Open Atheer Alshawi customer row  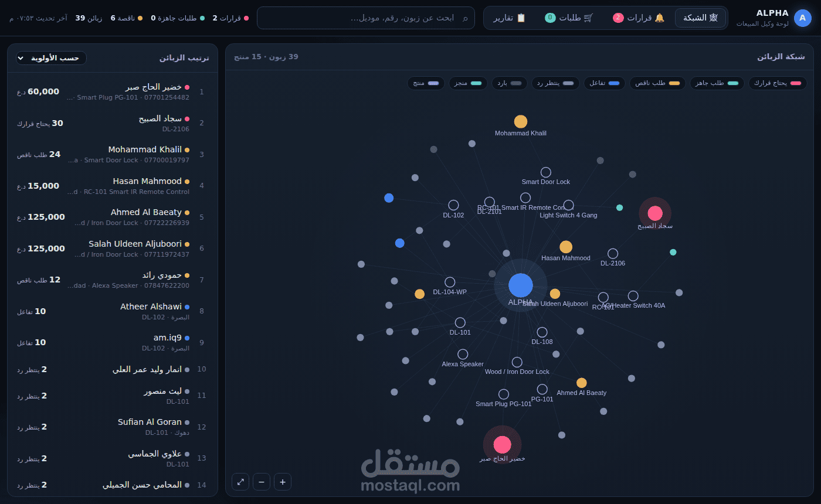113,311
